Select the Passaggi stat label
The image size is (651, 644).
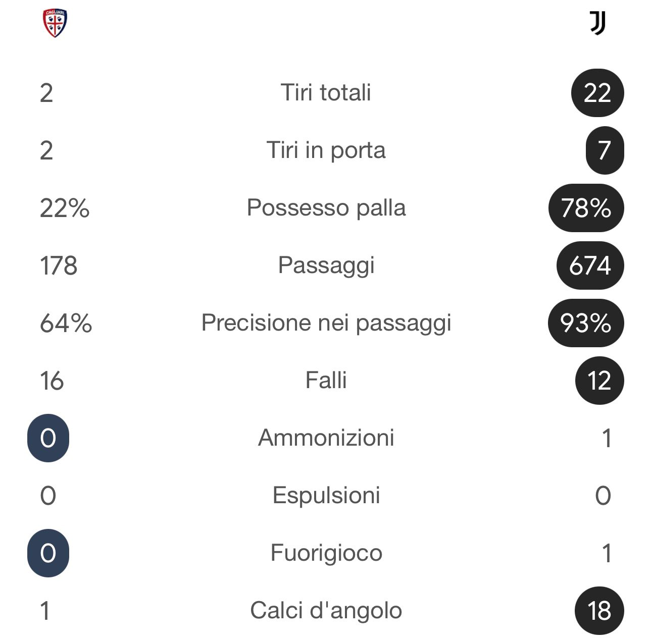point(326,265)
